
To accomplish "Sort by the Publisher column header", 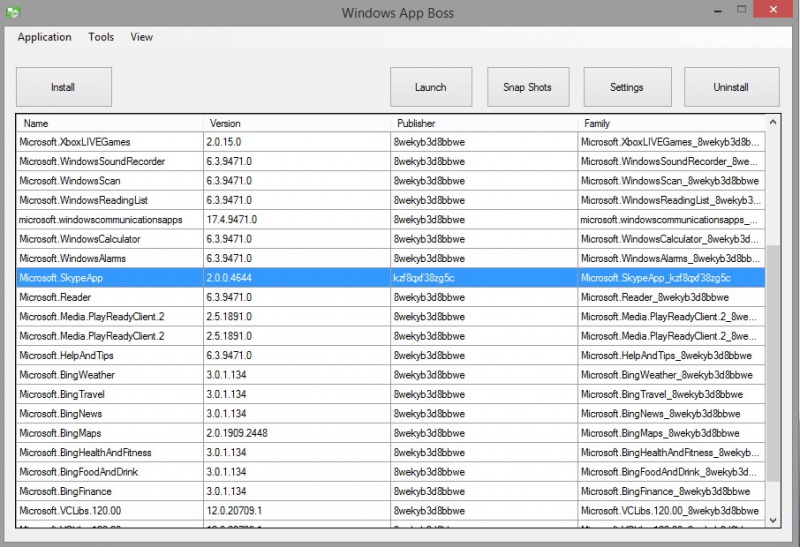I will pyautogui.click(x=484, y=123).
